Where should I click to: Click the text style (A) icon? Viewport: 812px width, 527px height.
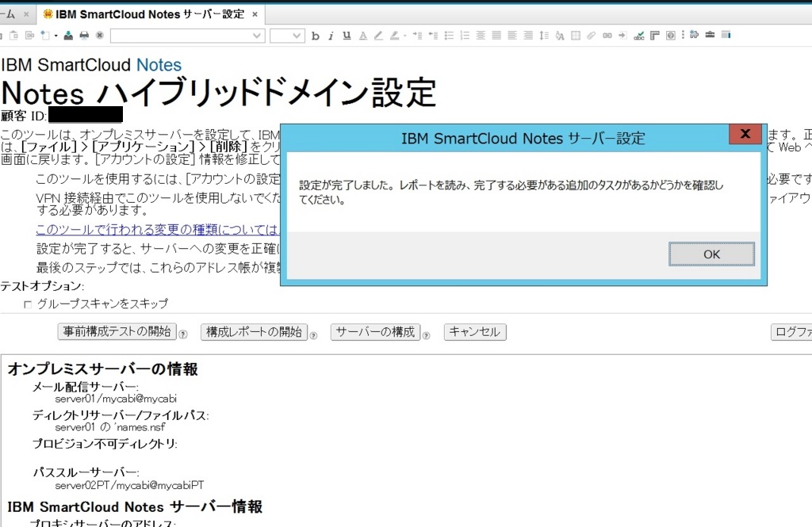560,36
